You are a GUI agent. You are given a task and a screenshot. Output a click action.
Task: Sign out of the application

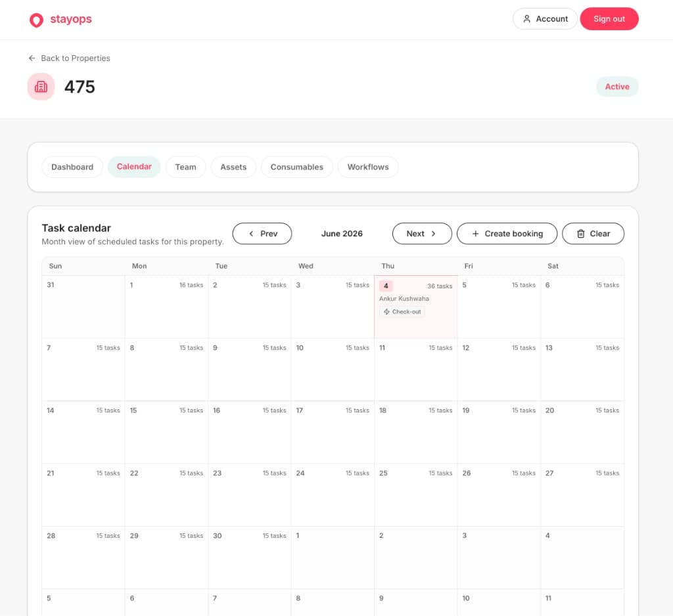[609, 19]
